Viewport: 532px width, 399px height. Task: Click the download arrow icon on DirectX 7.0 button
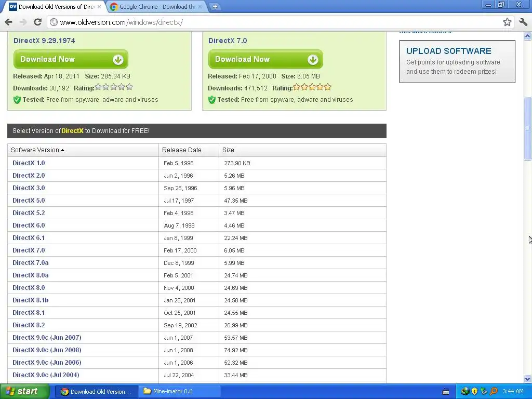coord(313,60)
